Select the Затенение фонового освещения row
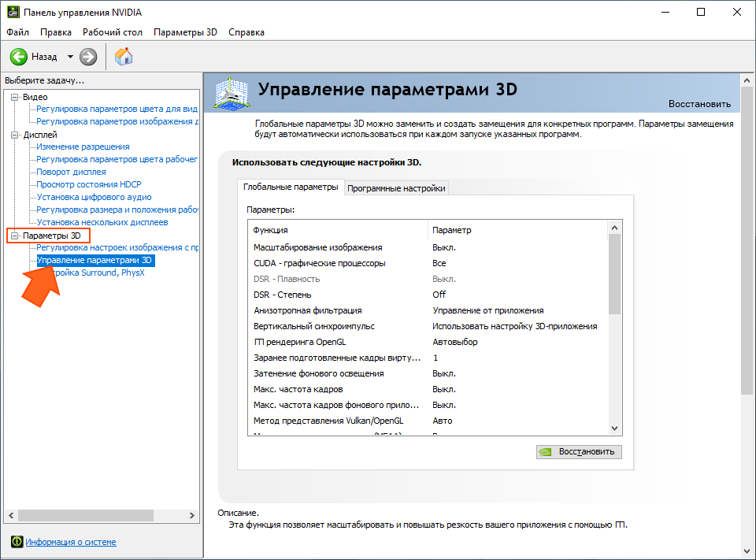The width and height of the screenshot is (756, 560). pyautogui.click(x=428, y=374)
